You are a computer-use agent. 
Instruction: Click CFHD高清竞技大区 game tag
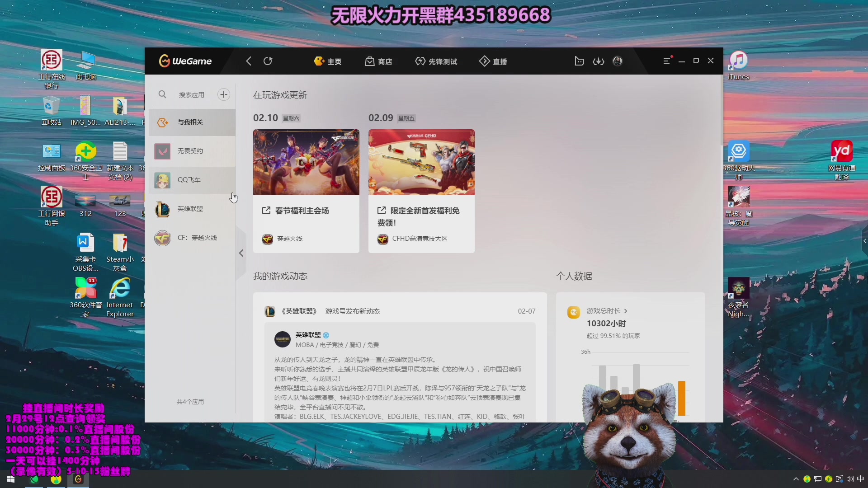tap(412, 239)
